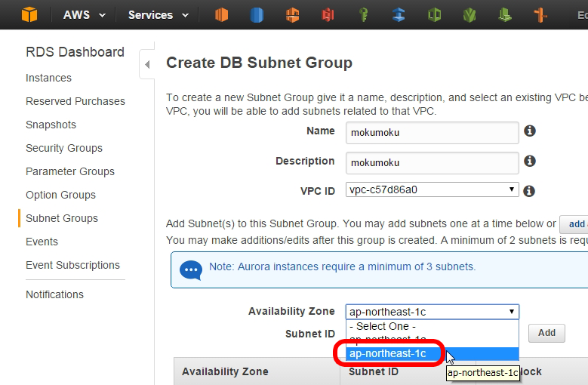Screen dimensions: 588x385
Task: Click the Aurora minimum 3 subnets note text
Action: (343, 266)
